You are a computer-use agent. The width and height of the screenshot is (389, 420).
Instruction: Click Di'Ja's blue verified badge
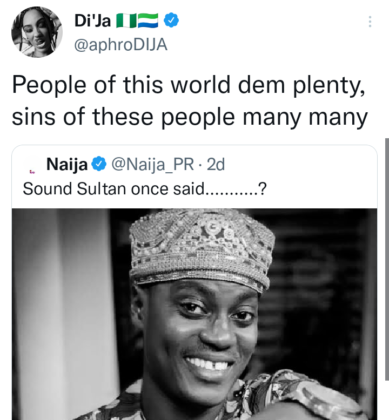(x=171, y=21)
